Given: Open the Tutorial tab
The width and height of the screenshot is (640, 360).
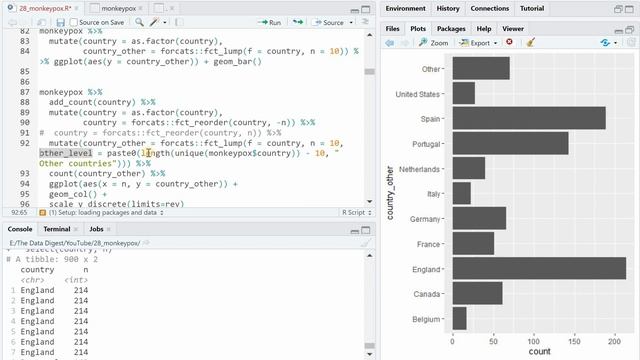Looking at the screenshot, I should coord(532,8).
